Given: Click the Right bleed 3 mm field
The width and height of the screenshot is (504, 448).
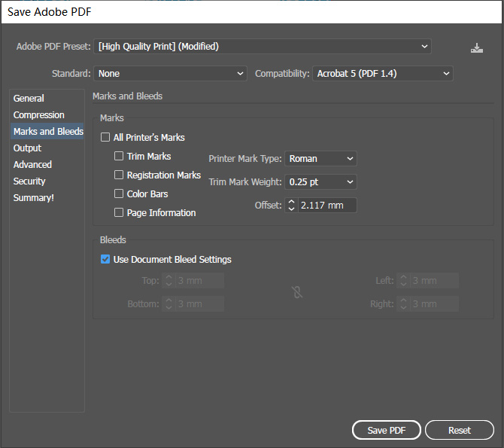Looking at the screenshot, I should [x=434, y=304].
